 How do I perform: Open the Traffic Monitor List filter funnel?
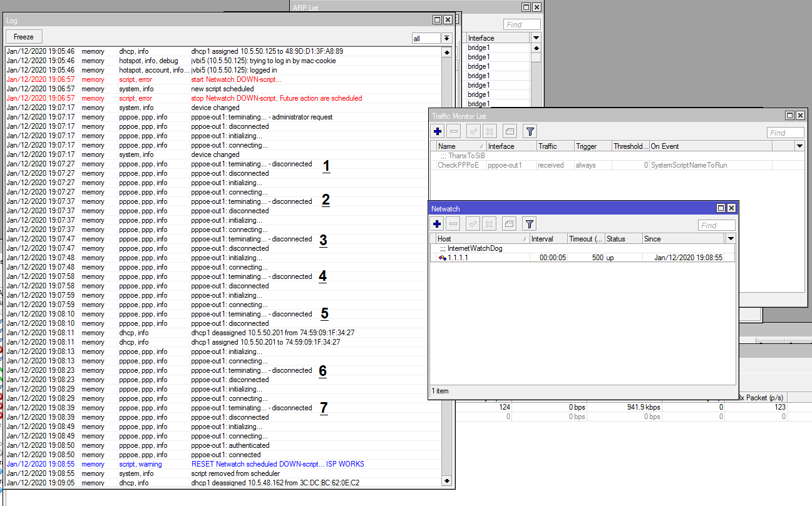(530, 131)
